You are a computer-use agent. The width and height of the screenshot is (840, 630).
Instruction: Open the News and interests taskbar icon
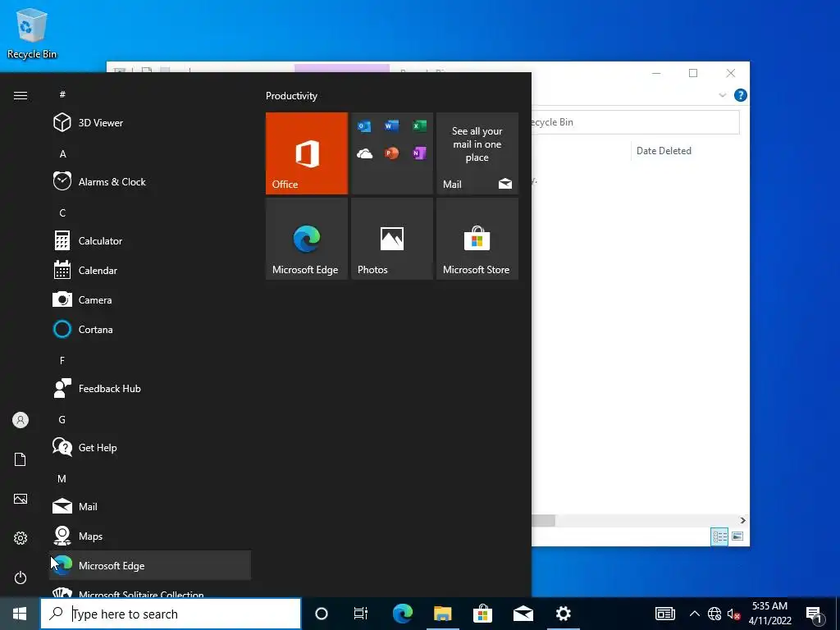coord(664,614)
